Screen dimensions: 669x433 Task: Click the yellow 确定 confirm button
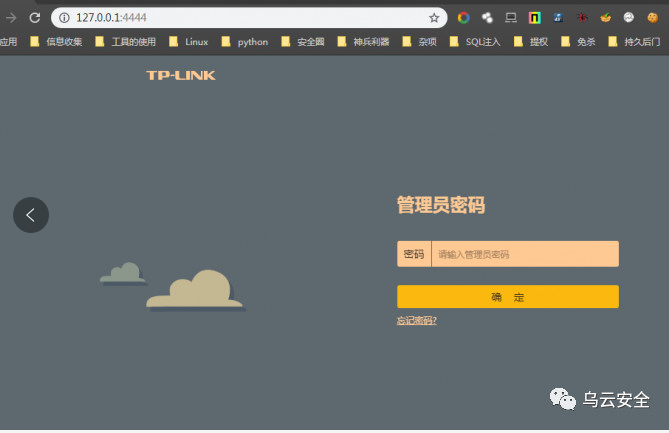pos(508,297)
